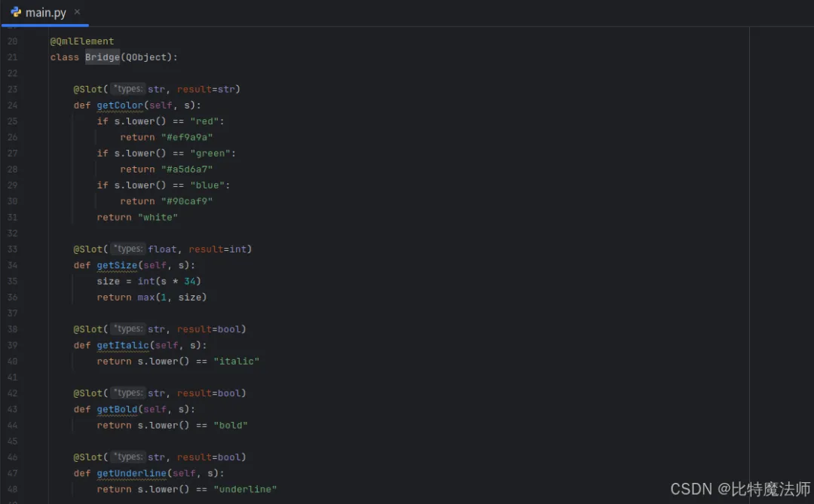The image size is (814, 504).
Task: Click max(1, size) return expression
Action: (172, 297)
